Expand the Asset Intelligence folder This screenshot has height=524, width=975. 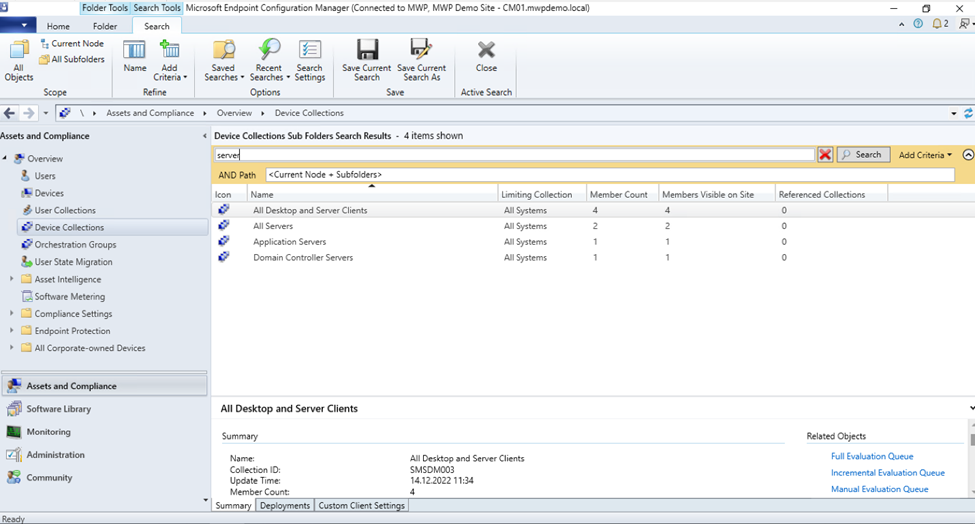[x=11, y=279]
